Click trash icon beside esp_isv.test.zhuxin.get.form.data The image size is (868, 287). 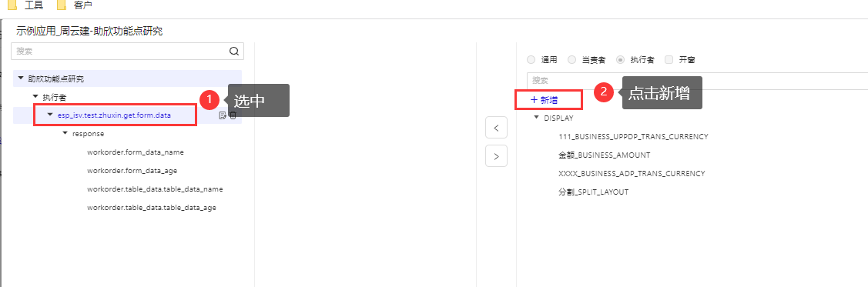[x=233, y=115]
